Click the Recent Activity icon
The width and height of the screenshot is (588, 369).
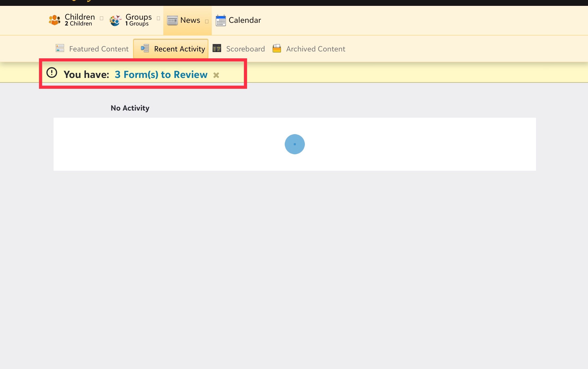145,48
